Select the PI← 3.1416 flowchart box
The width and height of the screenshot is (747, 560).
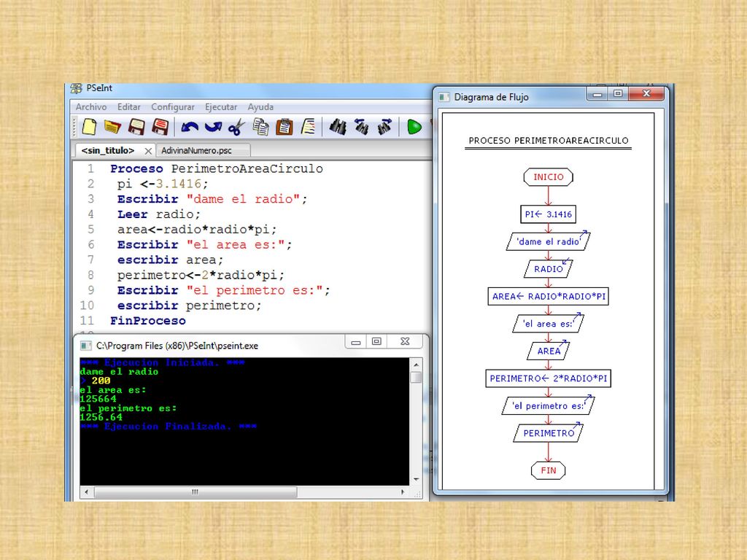[x=548, y=214]
